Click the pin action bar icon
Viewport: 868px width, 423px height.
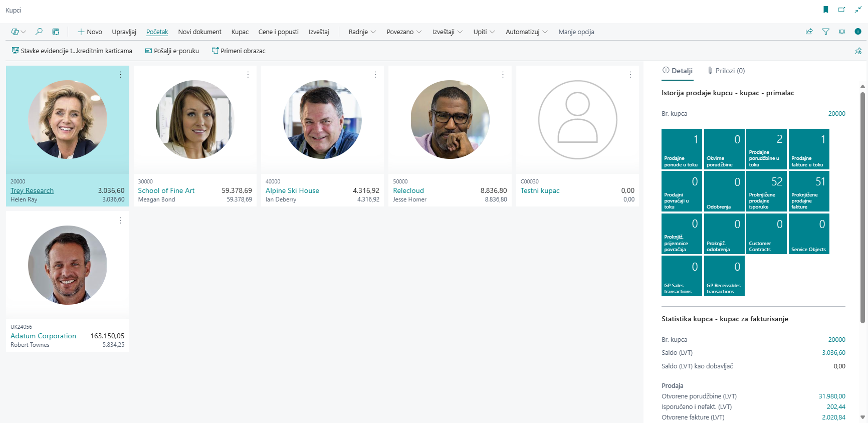[858, 51]
